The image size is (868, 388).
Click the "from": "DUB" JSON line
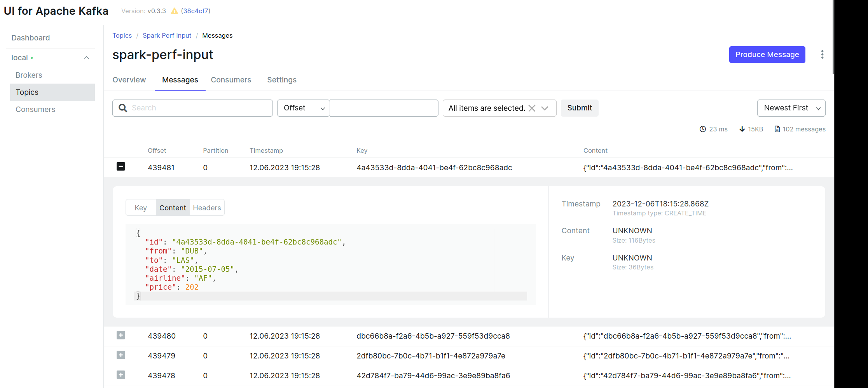(176, 251)
